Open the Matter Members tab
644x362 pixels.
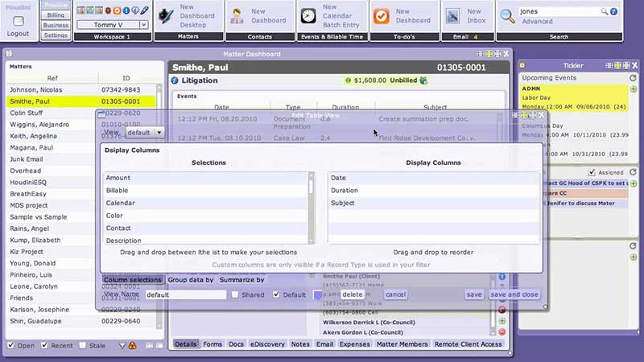coord(402,344)
